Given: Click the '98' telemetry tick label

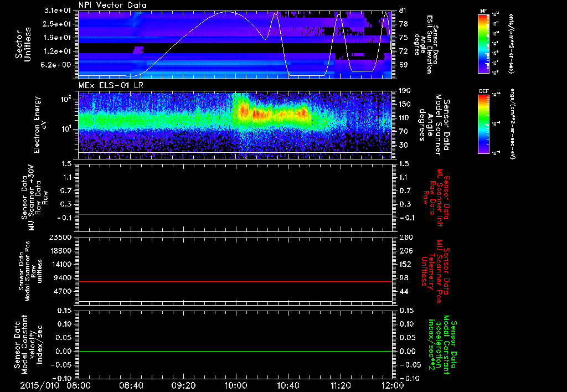Looking at the screenshot, I should [x=403, y=278].
